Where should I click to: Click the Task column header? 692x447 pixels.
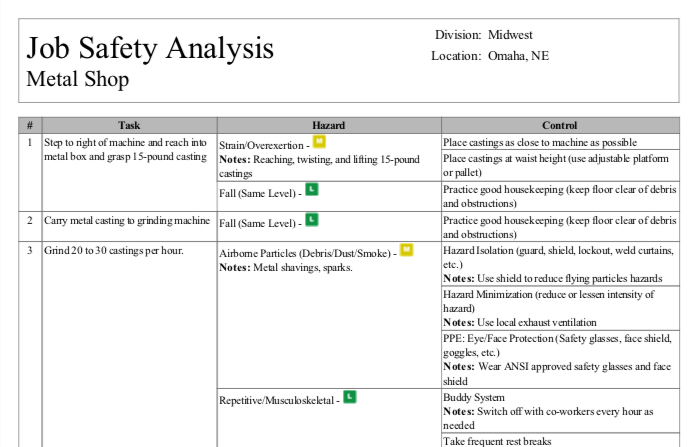[129, 125]
